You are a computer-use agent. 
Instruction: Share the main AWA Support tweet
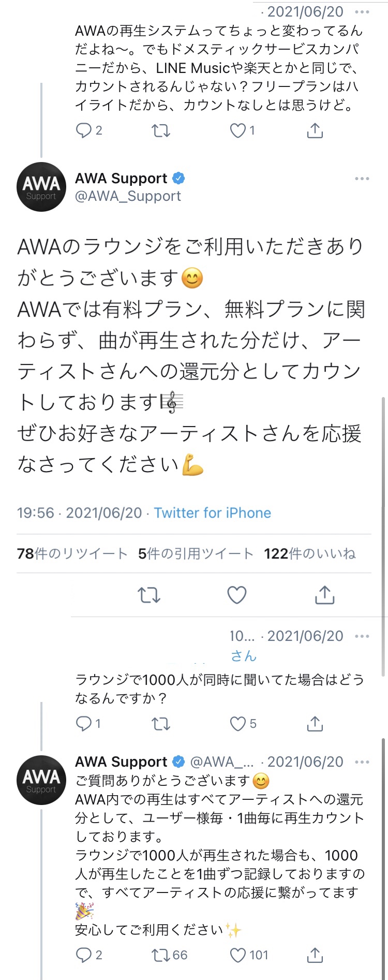[325, 595]
